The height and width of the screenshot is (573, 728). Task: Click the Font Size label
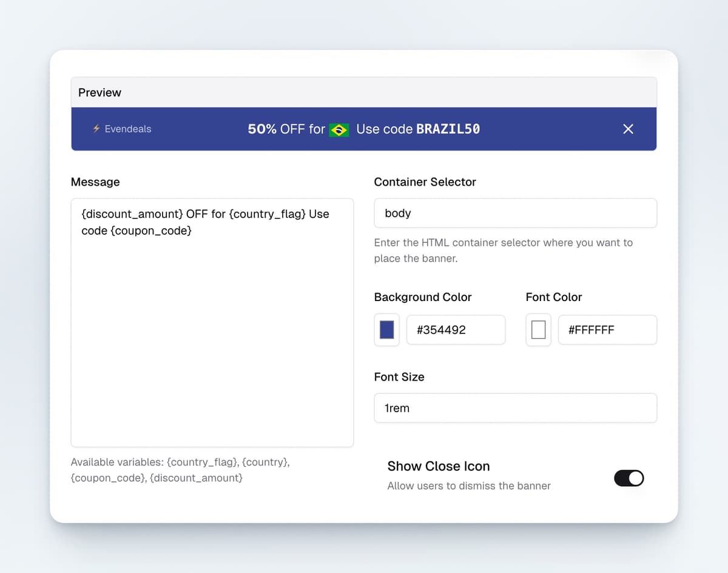pos(399,377)
